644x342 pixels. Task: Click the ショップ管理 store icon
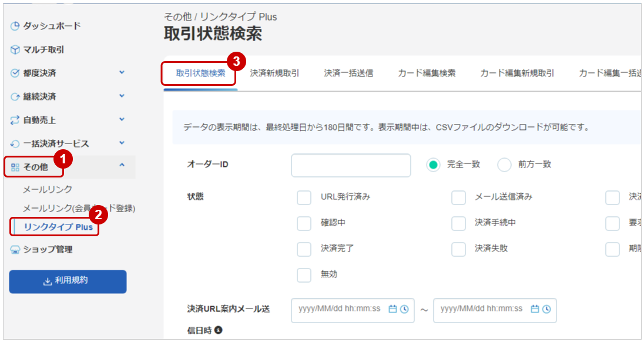pos(15,250)
